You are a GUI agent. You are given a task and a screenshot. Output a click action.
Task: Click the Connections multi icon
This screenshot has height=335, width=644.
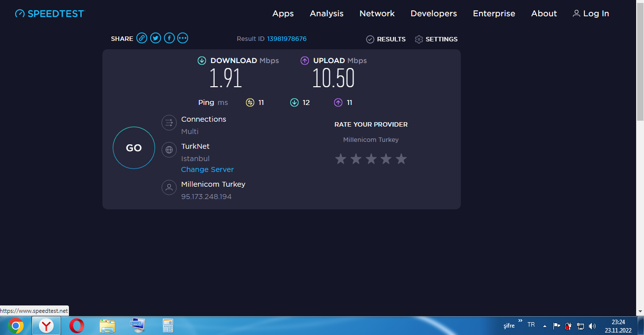click(169, 123)
